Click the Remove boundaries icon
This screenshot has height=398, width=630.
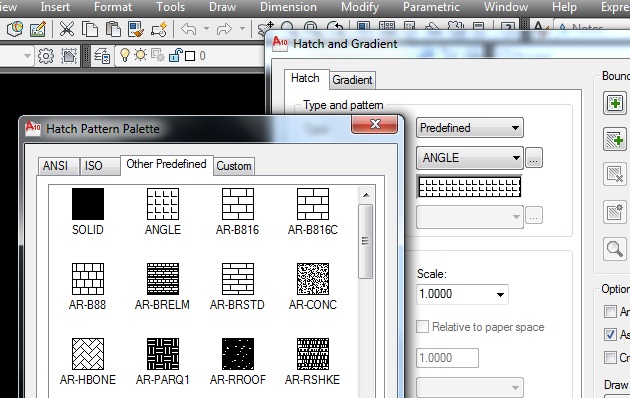click(x=615, y=174)
